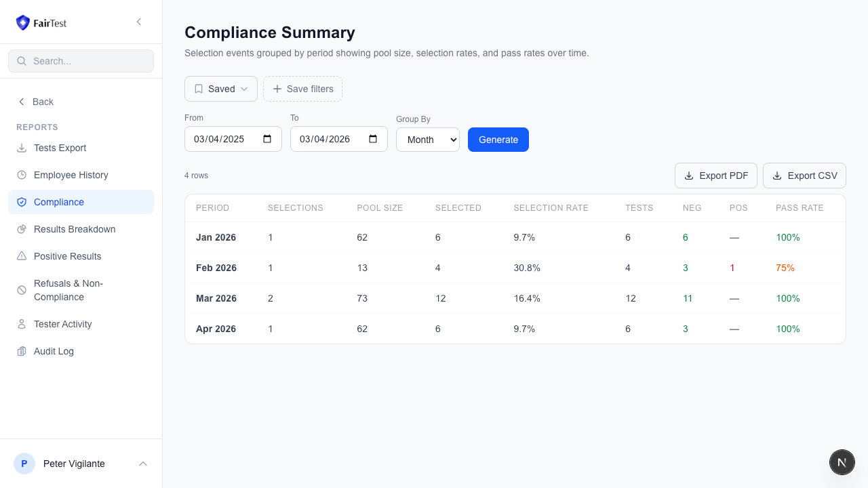This screenshot has width=868, height=488.
Task: Open the Group By Month dropdown
Action: [x=428, y=140]
